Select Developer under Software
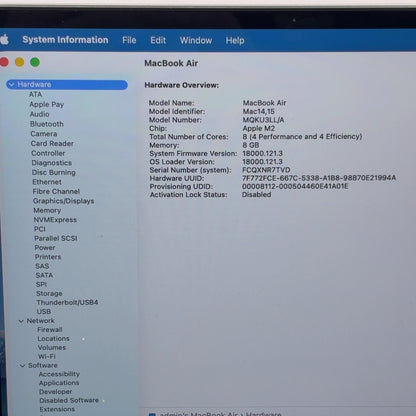The image size is (416, 416). pyautogui.click(x=55, y=392)
